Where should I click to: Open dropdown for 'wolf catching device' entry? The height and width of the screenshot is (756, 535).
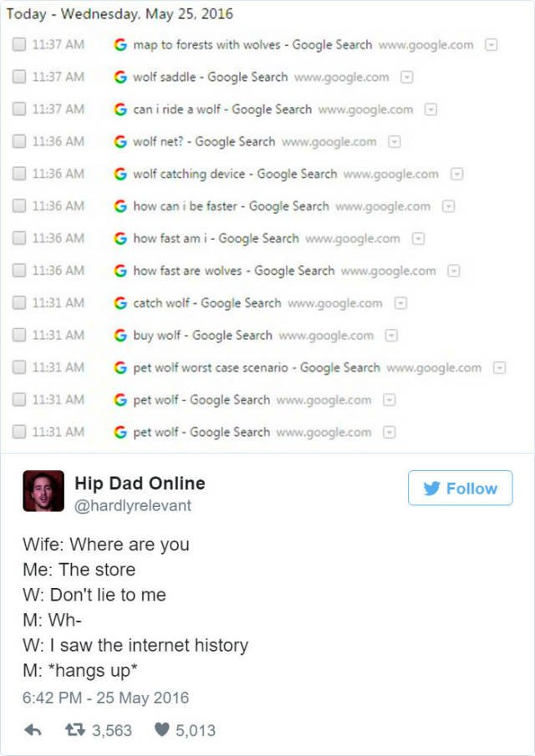click(456, 174)
